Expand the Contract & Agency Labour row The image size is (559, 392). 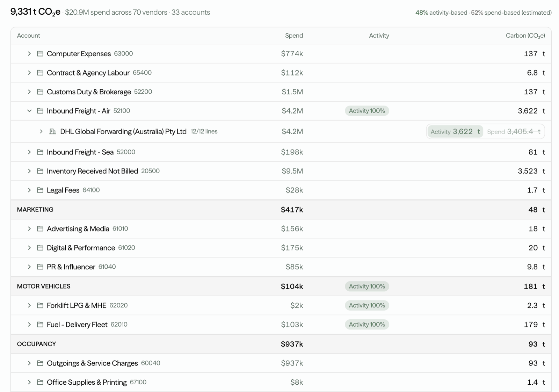[29, 73]
